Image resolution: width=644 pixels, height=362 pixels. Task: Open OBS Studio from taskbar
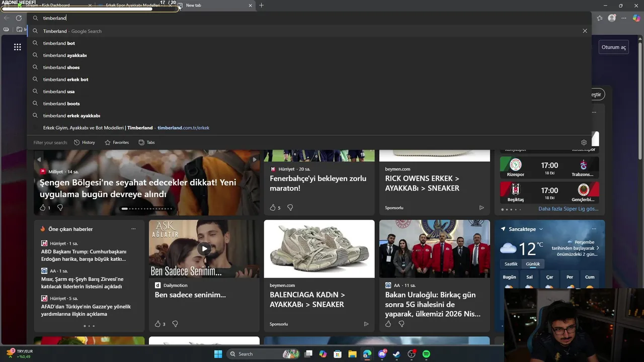(x=412, y=354)
